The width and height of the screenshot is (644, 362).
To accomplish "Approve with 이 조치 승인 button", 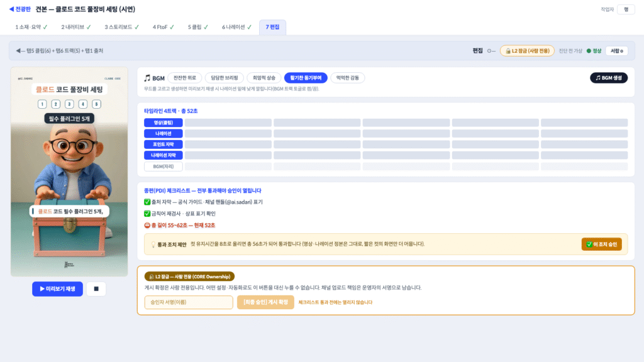I will point(601,244).
